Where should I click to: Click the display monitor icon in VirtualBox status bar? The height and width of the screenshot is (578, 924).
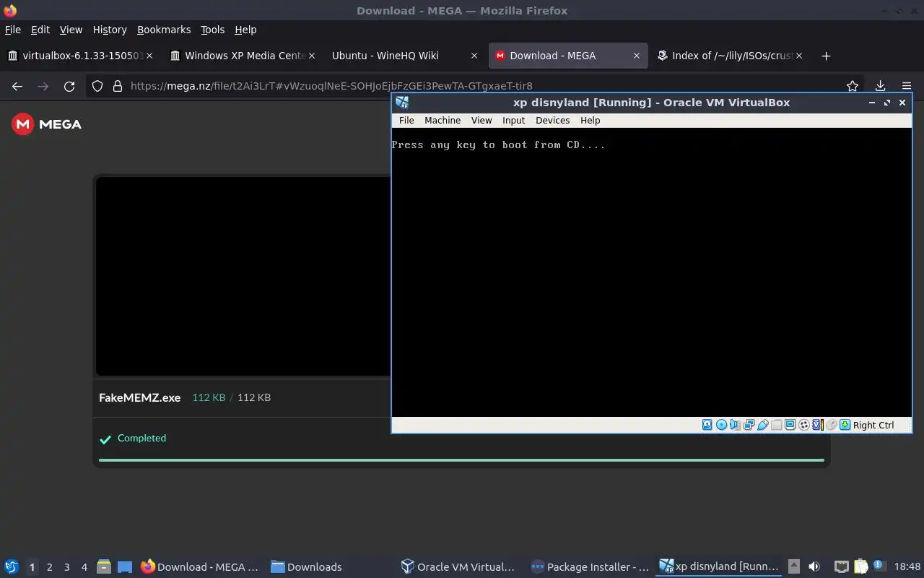(x=790, y=425)
